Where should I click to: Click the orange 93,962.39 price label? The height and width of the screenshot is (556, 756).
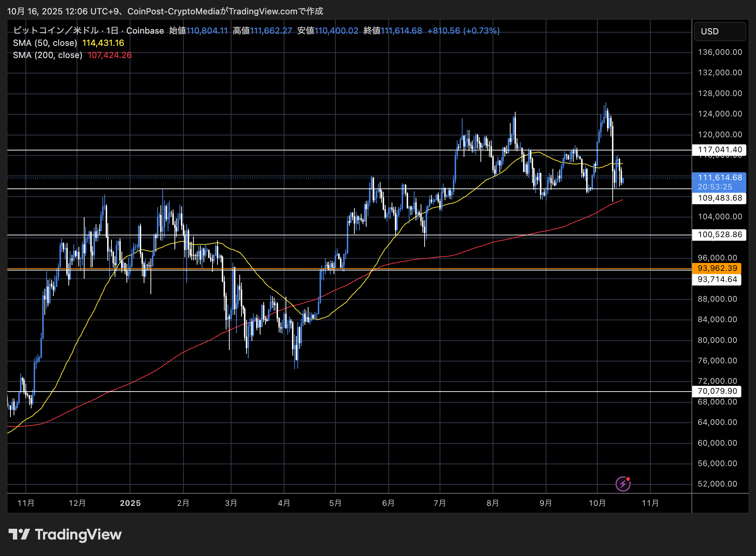717,268
